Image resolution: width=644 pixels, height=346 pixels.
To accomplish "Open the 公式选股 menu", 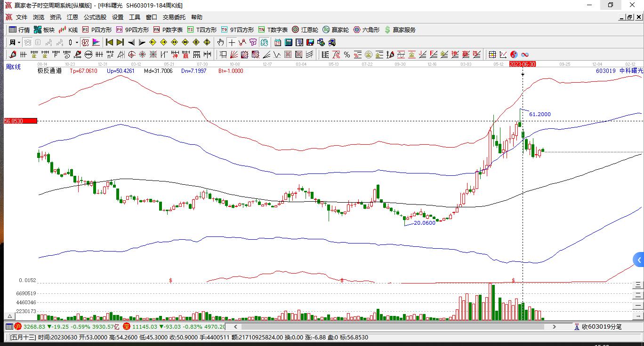I will [95, 17].
